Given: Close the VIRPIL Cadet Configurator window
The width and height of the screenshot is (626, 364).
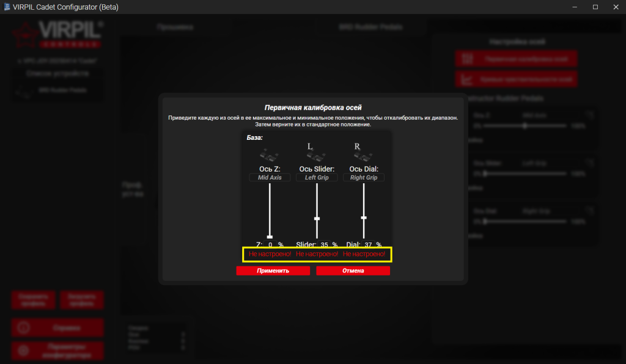Looking at the screenshot, I should click(616, 7).
